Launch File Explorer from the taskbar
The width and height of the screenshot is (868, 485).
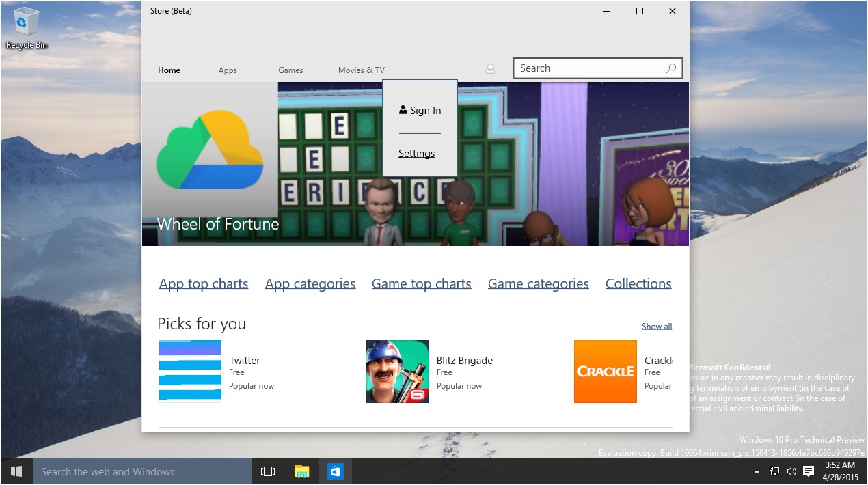click(301, 471)
